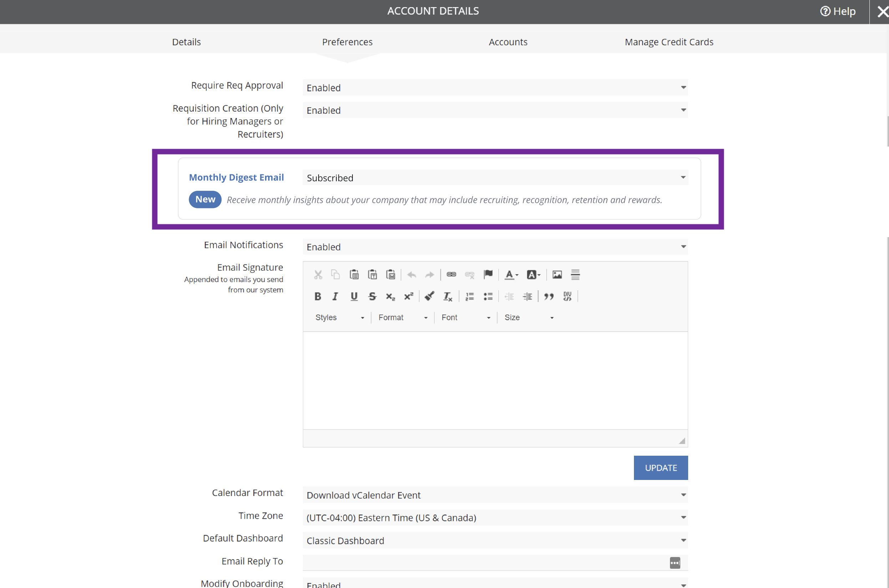Open the Styles dropdown in editor
Screen dimensions: 889x588
(340, 318)
